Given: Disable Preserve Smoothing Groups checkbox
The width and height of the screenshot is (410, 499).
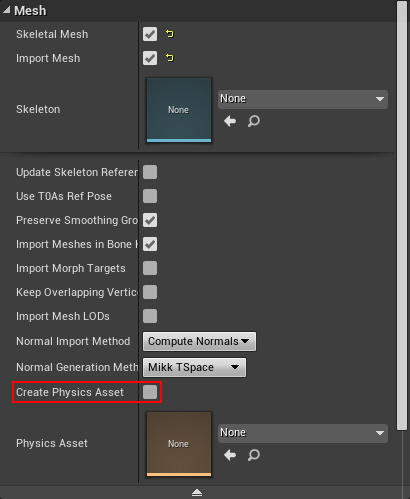Looking at the screenshot, I should [150, 220].
